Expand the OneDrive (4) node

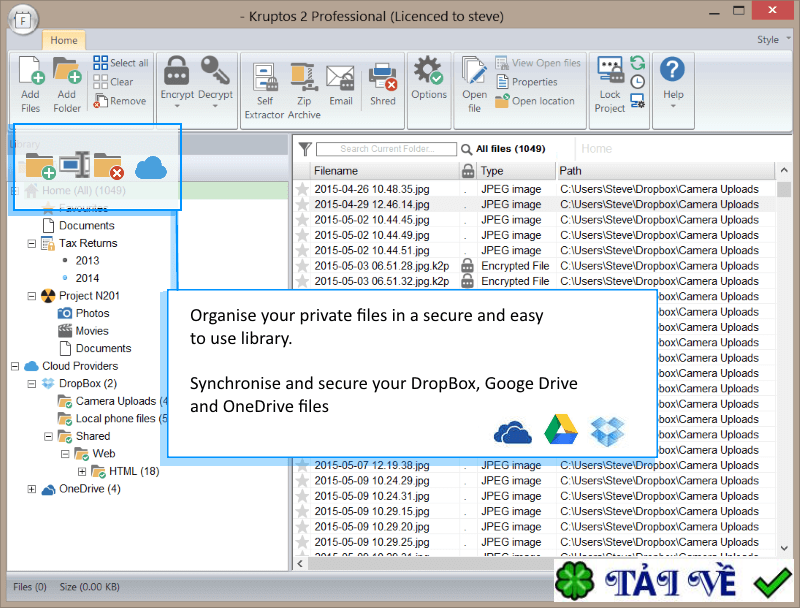(32, 489)
